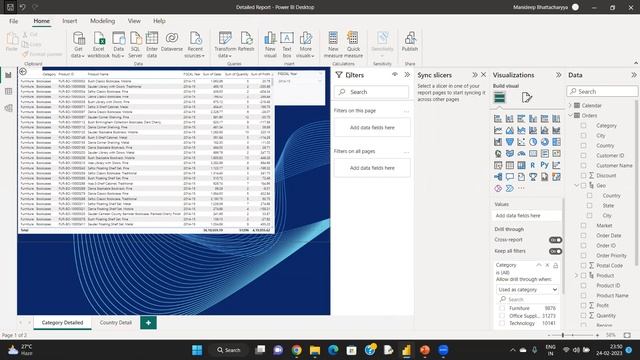Tick the Technology filter checkbox

coord(502,323)
